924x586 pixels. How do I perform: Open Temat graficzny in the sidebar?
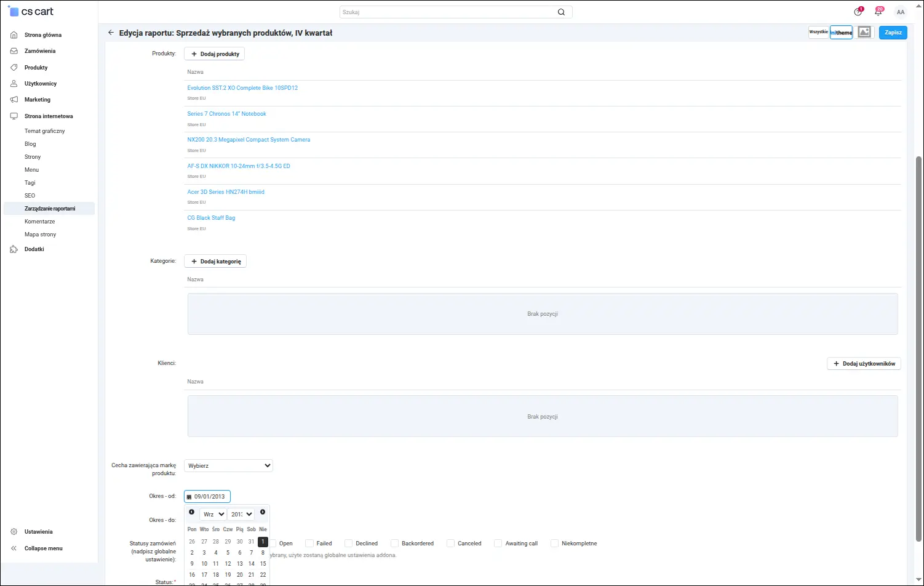coord(45,131)
